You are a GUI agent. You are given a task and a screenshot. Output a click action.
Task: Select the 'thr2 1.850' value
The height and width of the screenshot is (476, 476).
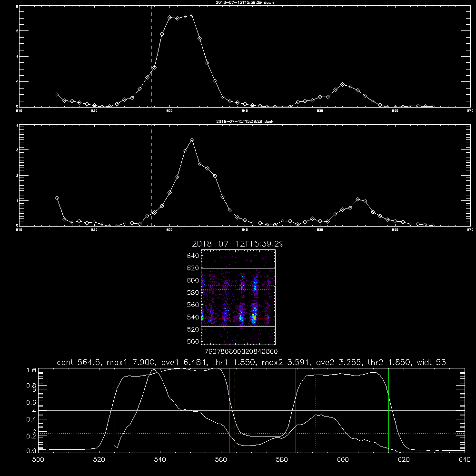pos(389,362)
